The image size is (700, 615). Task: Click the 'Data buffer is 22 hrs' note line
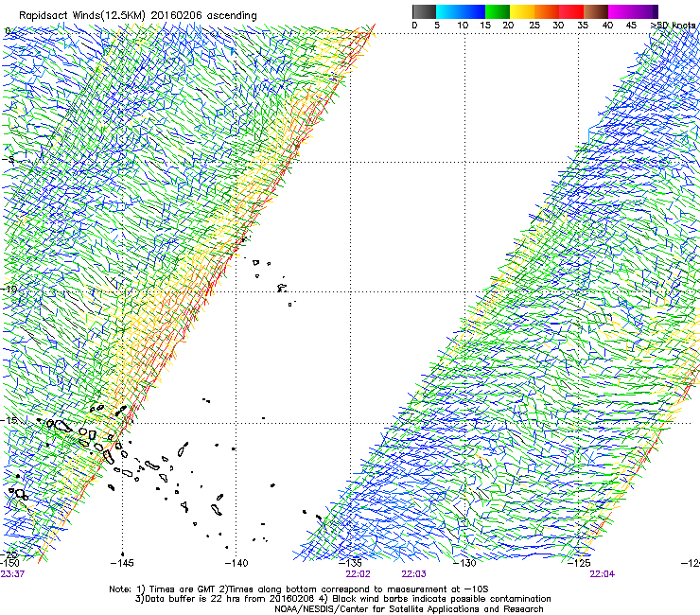click(342, 599)
